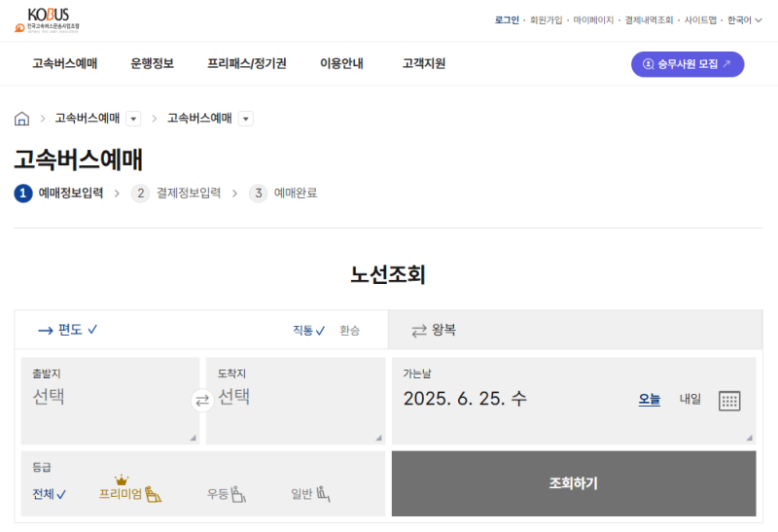This screenshot has width=778, height=532.
Task: Click the KOBUS logo
Action: click(47, 20)
